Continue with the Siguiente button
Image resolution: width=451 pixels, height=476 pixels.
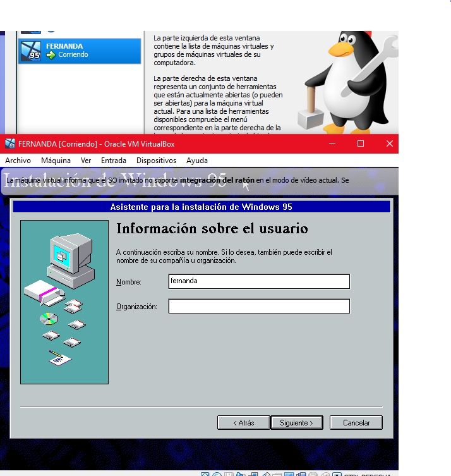pyautogui.click(x=296, y=422)
